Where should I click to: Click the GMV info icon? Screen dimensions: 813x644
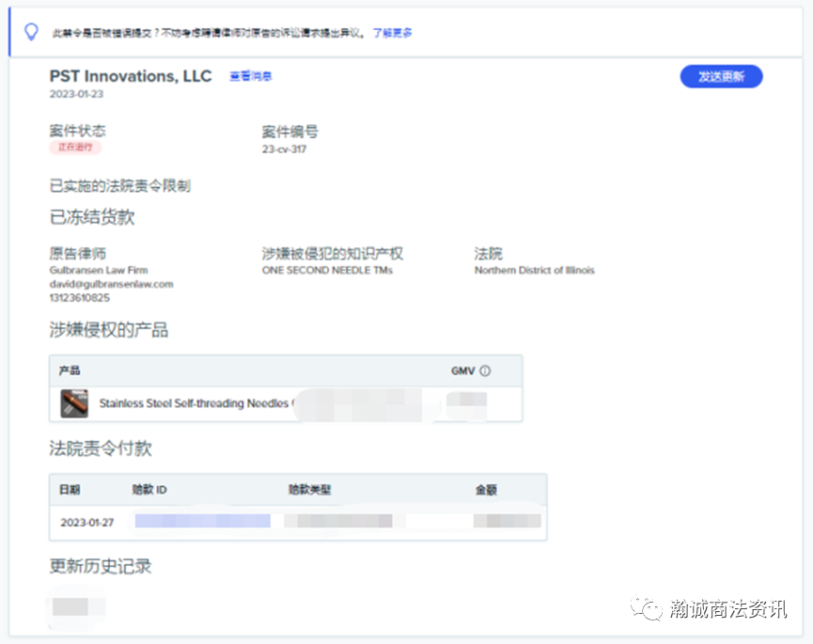click(x=485, y=370)
